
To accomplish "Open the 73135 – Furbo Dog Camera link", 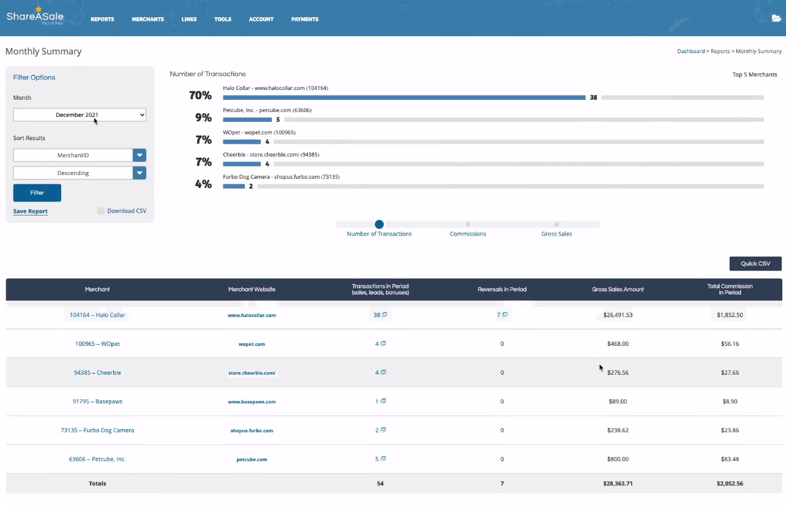I will pyautogui.click(x=97, y=430).
